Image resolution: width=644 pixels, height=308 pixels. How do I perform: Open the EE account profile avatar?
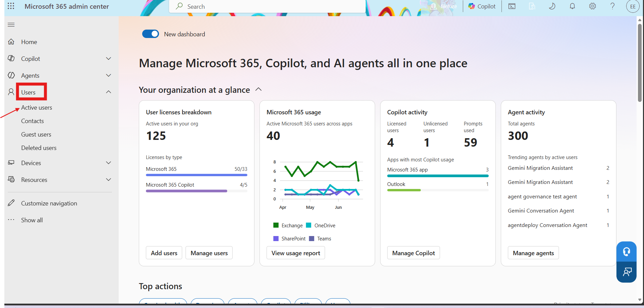pyautogui.click(x=633, y=6)
